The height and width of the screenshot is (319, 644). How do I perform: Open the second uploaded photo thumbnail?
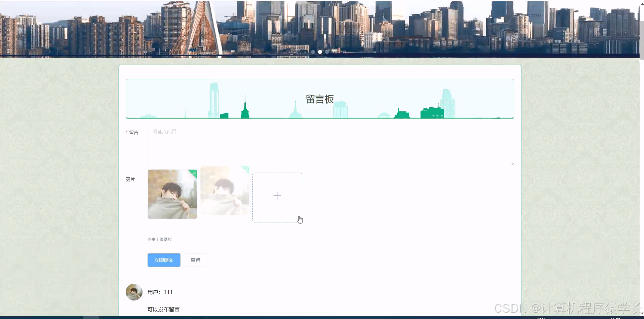click(x=224, y=190)
